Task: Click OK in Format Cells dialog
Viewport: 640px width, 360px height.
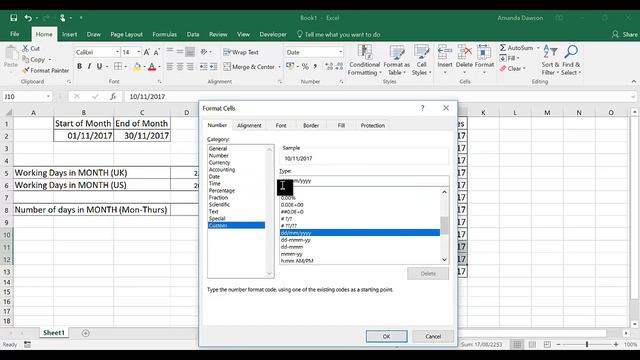Action: [387, 336]
